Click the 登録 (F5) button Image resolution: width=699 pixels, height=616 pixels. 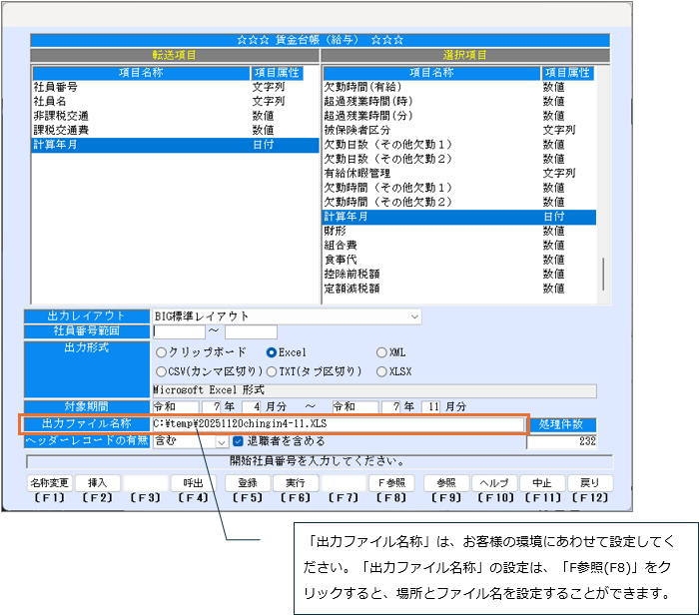pos(247,482)
